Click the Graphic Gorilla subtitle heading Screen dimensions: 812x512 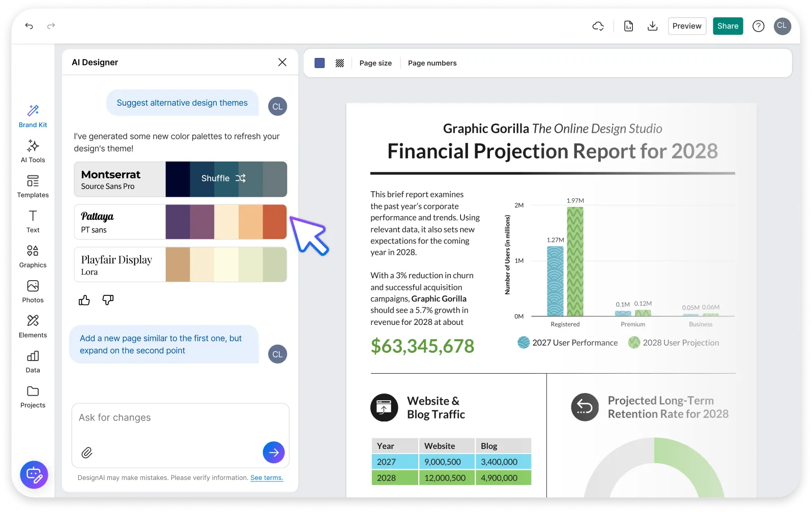point(553,129)
